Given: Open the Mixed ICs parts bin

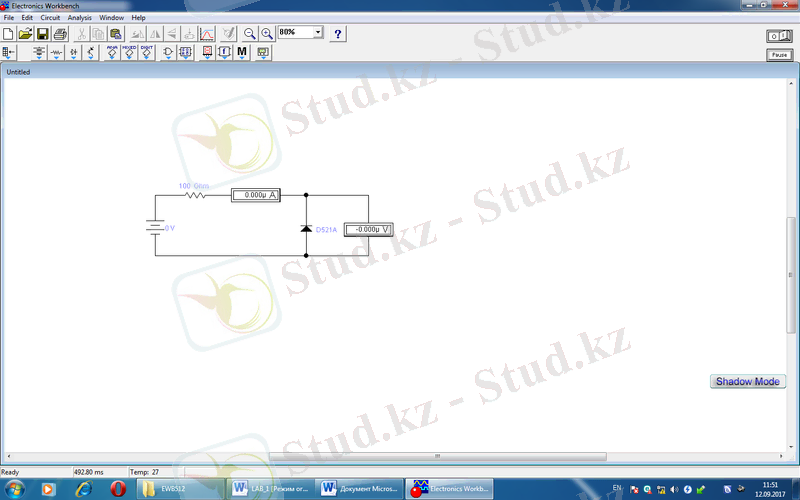Looking at the screenshot, I should click(x=129, y=53).
